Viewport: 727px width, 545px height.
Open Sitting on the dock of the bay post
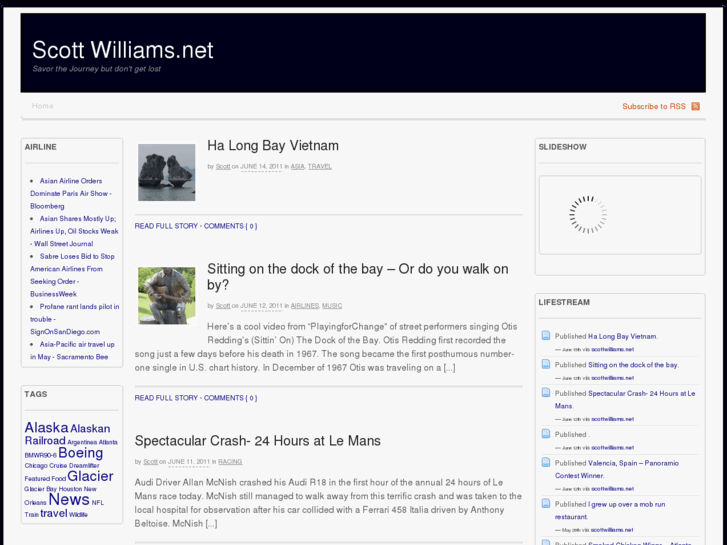coord(357,277)
